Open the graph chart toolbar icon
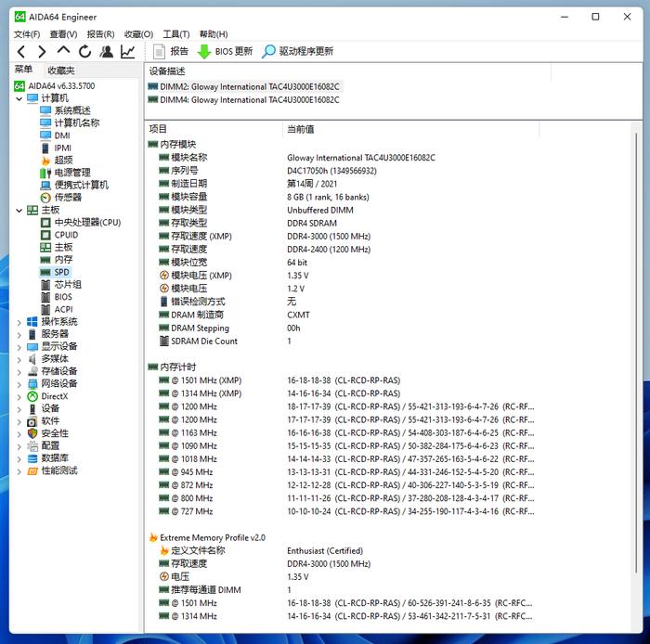The image size is (650, 644). (x=128, y=51)
